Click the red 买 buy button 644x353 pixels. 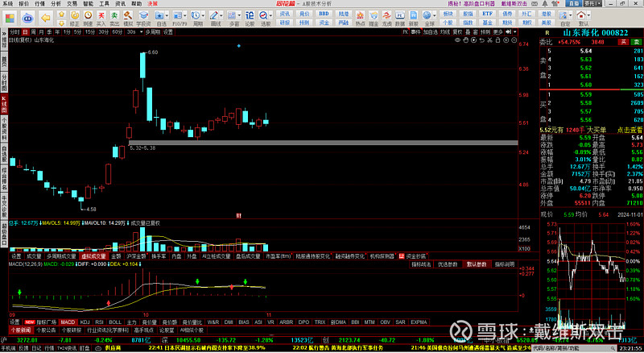pyautogui.click(x=623, y=42)
